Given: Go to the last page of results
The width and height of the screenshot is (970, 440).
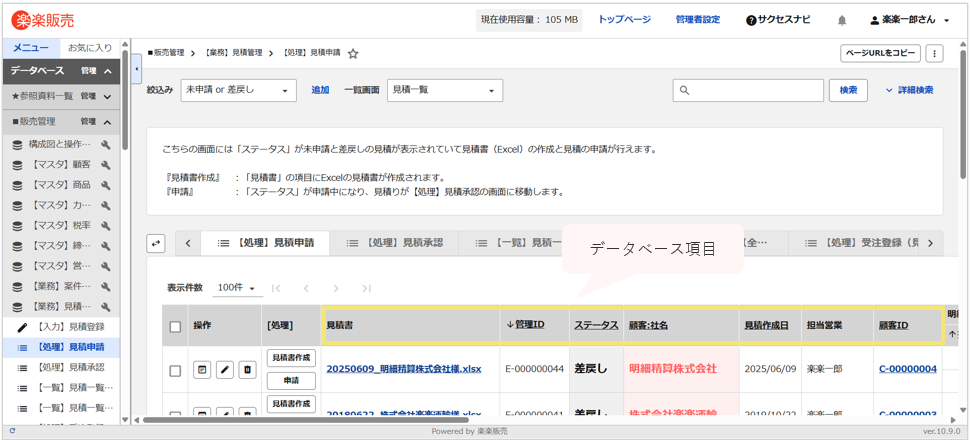Looking at the screenshot, I should (x=366, y=288).
